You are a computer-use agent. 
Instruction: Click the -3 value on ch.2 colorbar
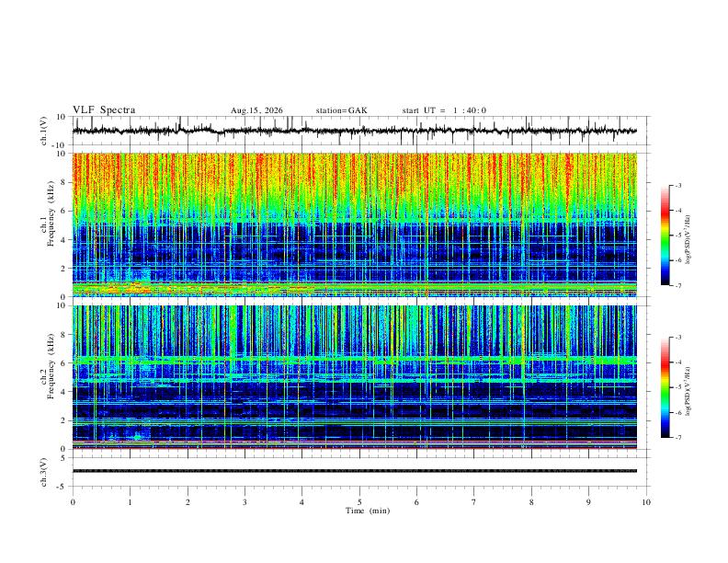tap(678, 338)
